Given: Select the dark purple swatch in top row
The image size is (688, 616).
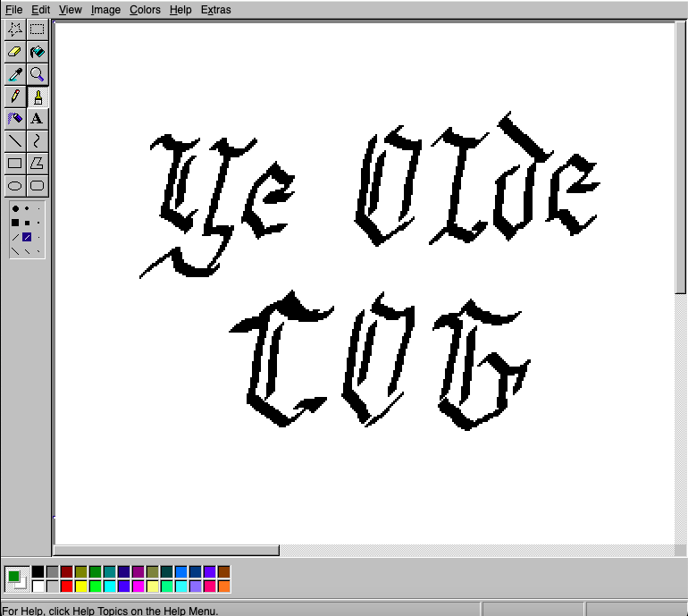Looking at the screenshot, I should pos(138,571).
